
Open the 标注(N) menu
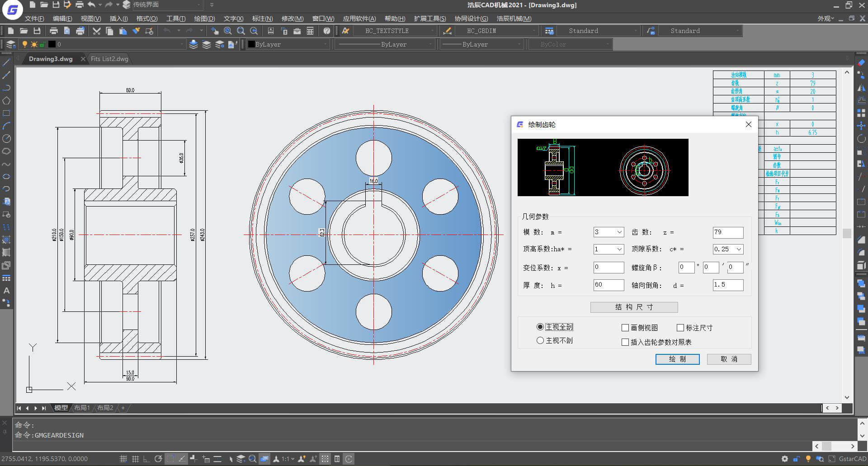[x=262, y=19]
